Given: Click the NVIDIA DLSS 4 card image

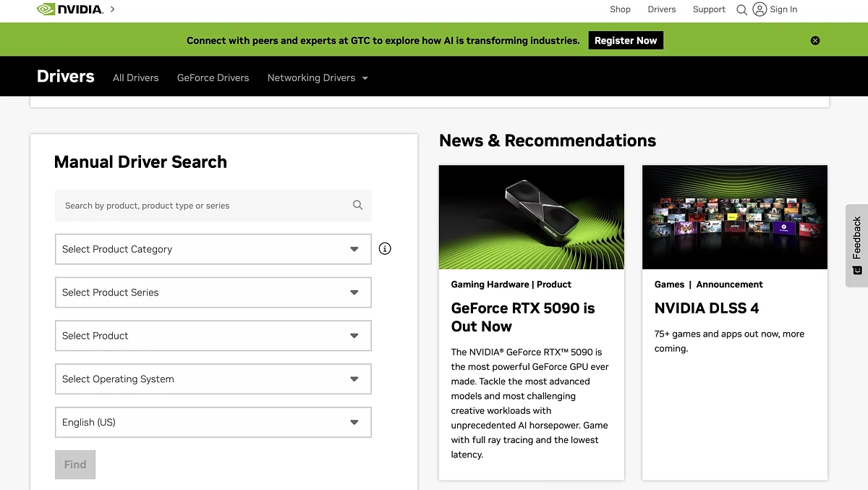Looking at the screenshot, I should 735,217.
